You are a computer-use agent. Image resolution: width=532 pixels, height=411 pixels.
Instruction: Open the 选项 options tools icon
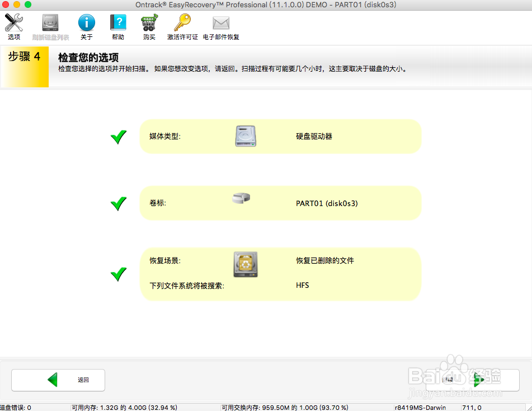click(x=14, y=23)
